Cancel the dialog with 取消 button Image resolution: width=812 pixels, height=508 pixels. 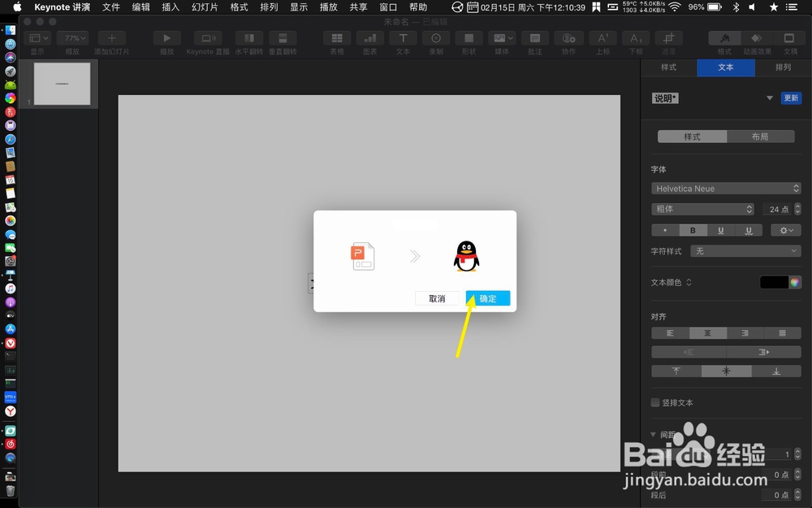pos(437,298)
